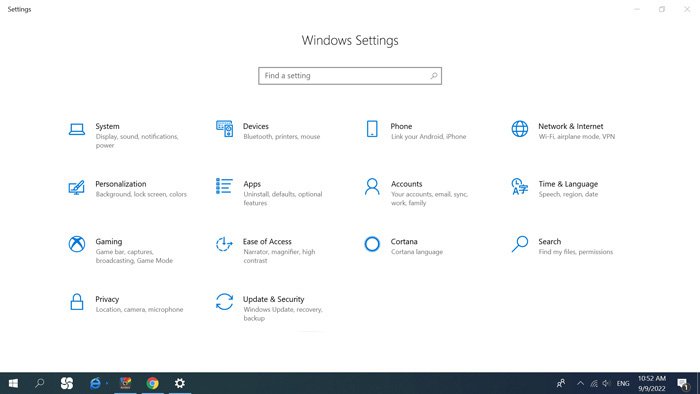Switch input language via ENG indicator

(x=623, y=383)
